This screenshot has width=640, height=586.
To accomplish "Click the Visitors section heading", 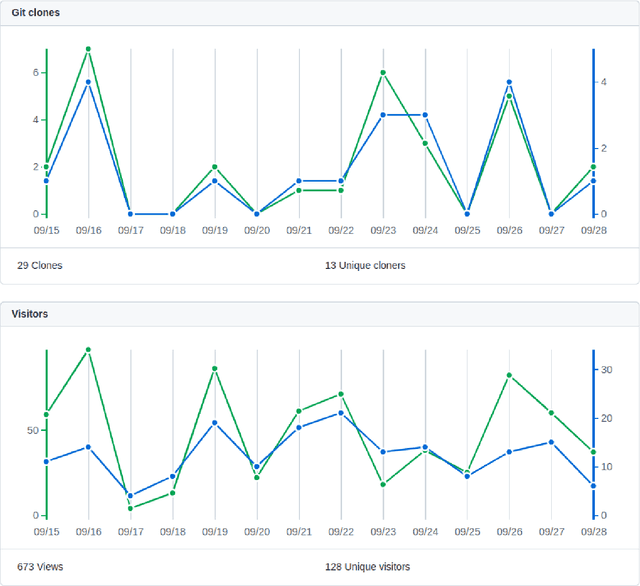I will 30,314.
